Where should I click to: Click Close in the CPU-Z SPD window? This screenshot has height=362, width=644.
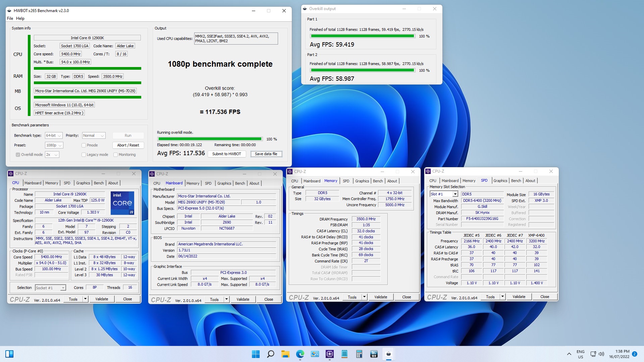click(x=545, y=297)
